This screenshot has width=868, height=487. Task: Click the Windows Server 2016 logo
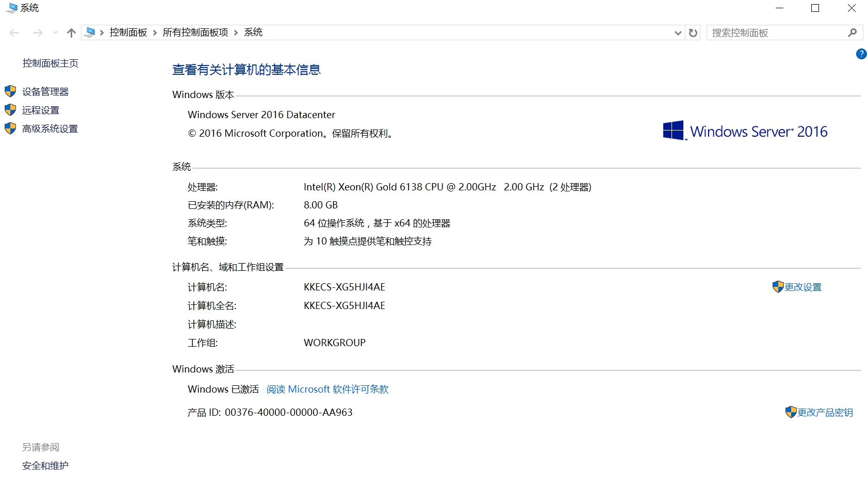point(745,132)
